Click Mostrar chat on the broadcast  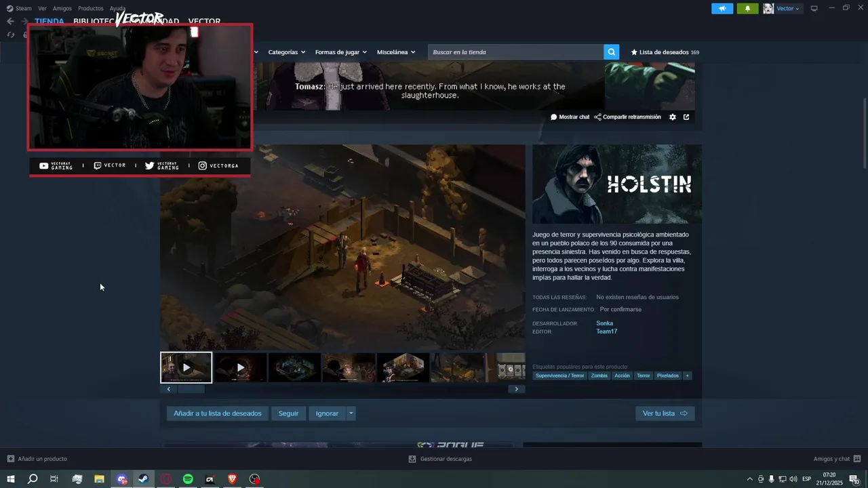pyautogui.click(x=570, y=117)
